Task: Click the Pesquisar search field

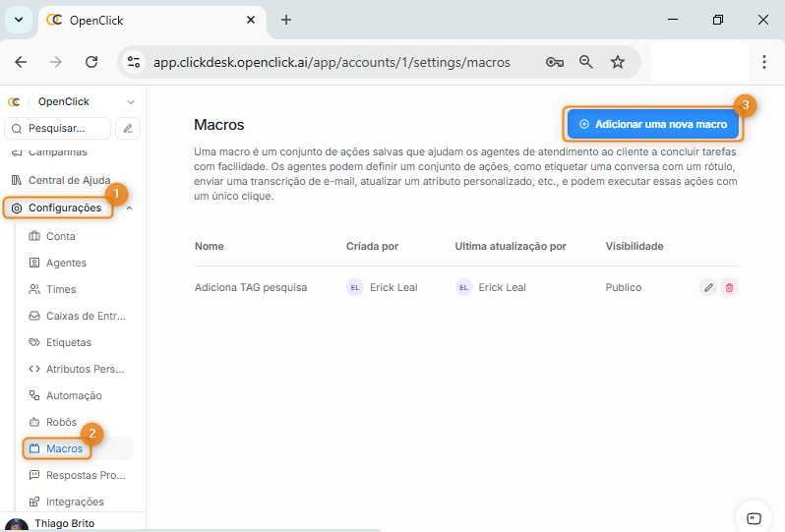Action: pyautogui.click(x=59, y=128)
